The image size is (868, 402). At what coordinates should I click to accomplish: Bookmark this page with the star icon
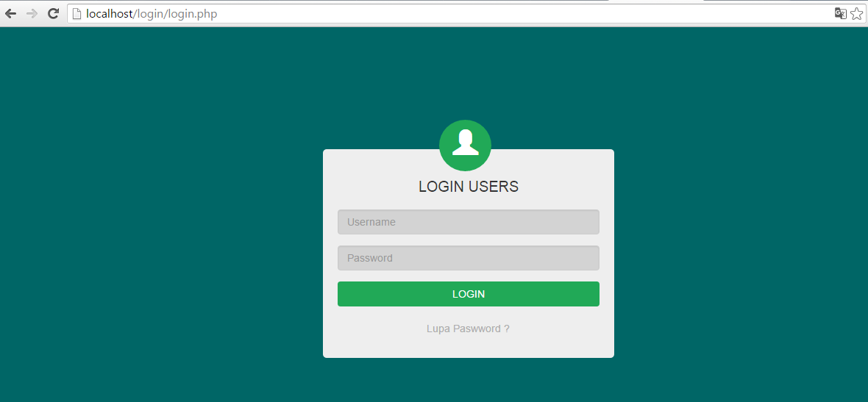(x=856, y=14)
